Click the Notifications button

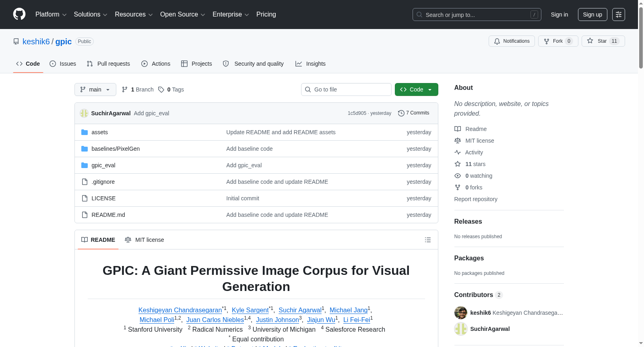512,41
